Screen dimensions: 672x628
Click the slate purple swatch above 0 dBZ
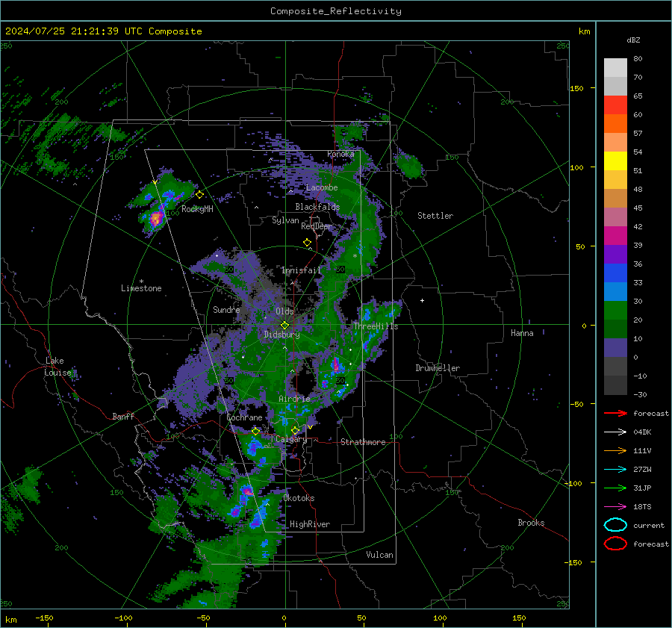[615, 348]
